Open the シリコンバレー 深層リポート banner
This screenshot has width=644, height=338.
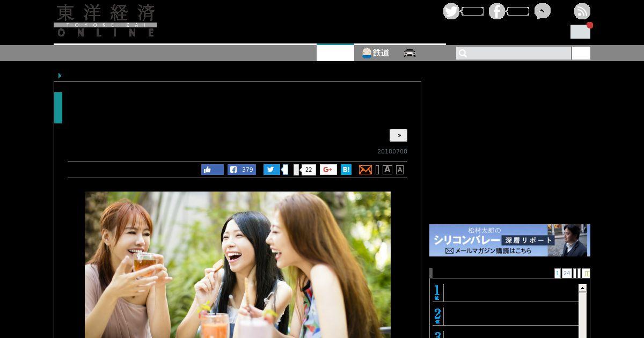(510, 240)
